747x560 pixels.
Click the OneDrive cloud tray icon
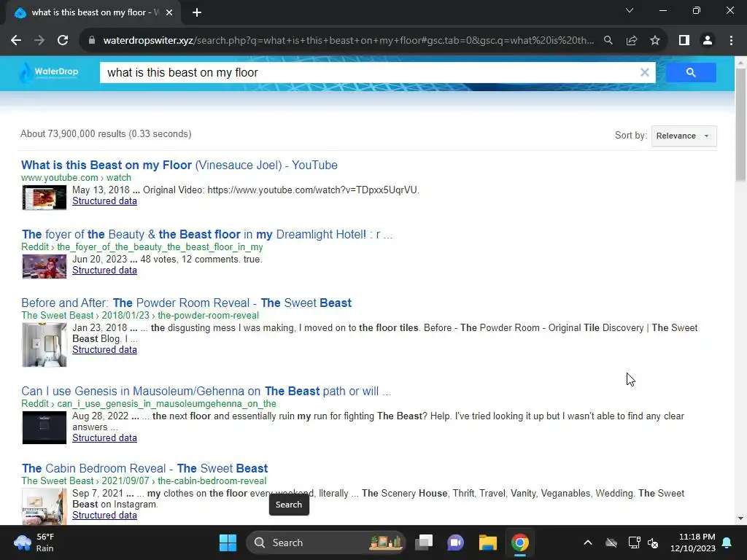coord(611,542)
